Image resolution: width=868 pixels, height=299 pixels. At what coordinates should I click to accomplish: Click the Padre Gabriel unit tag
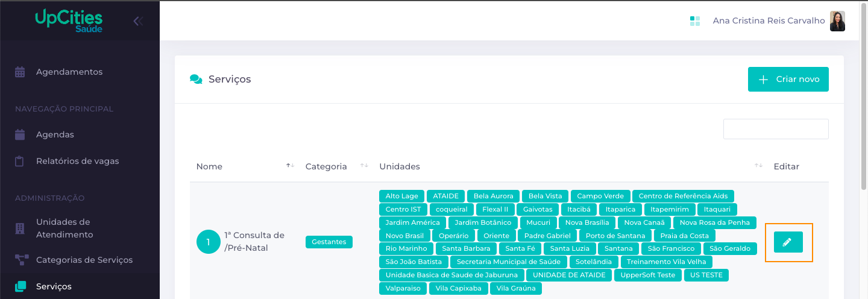[547, 236]
